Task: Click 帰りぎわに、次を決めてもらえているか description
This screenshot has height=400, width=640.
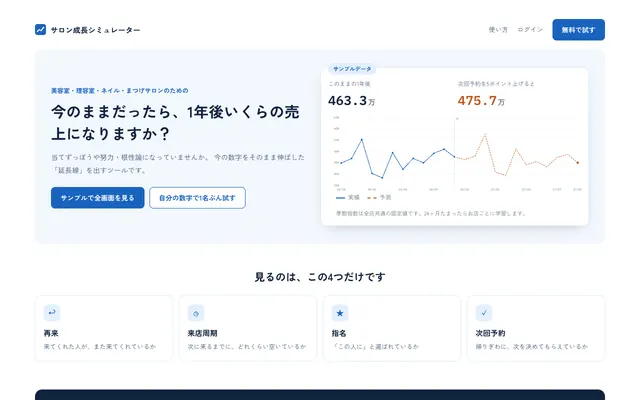Action: point(532,347)
